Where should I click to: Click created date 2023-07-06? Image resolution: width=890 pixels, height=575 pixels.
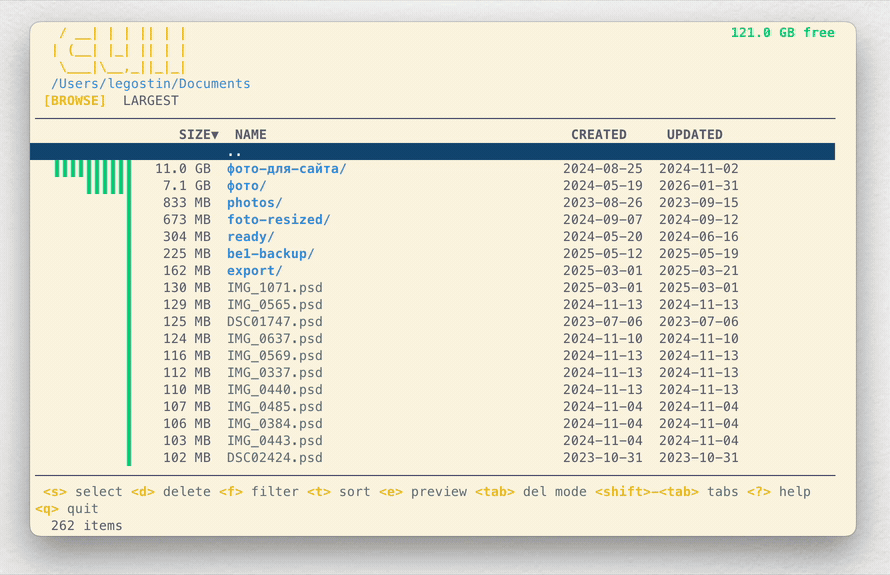click(603, 322)
